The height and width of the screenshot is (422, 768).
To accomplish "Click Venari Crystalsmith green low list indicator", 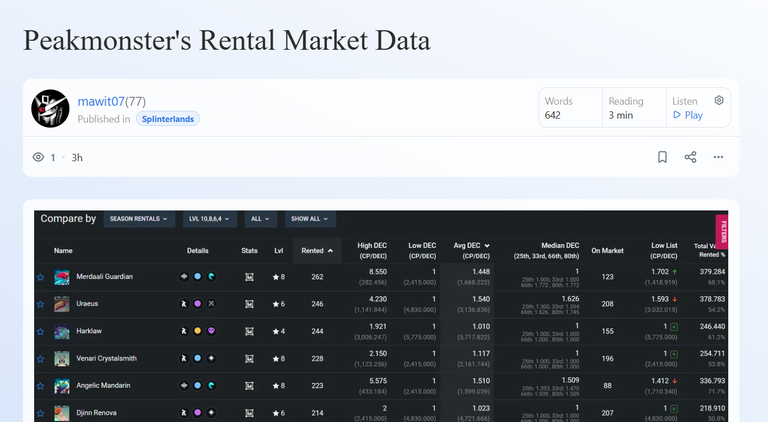I will pos(674,353).
